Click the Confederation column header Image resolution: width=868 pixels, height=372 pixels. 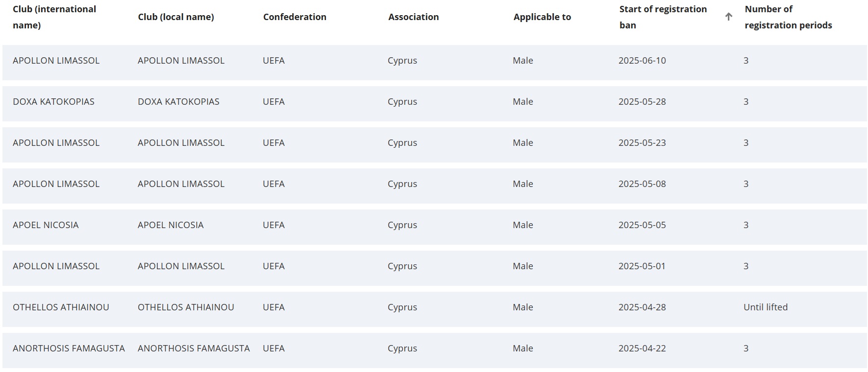pos(295,17)
